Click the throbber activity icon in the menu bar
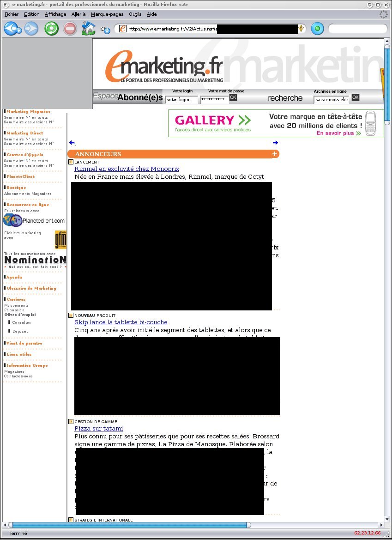392x540 pixels. click(383, 14)
